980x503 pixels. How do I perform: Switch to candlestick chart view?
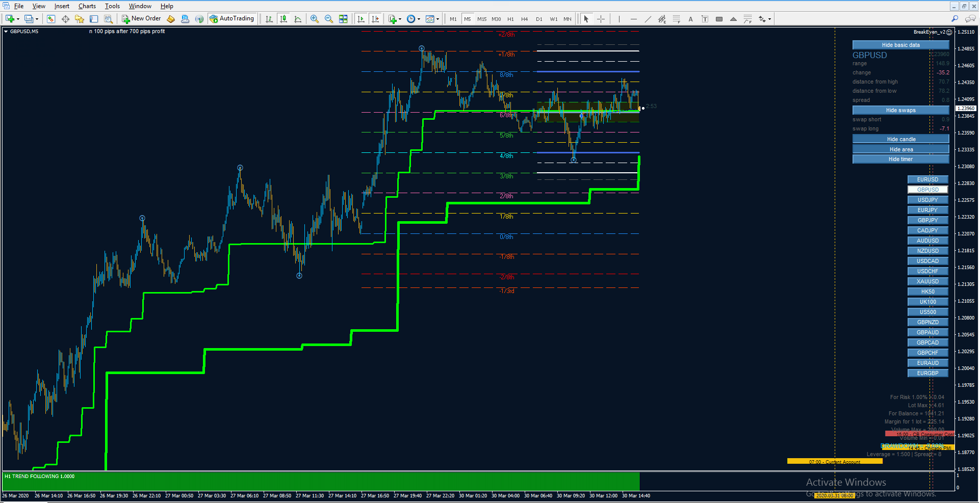click(283, 19)
